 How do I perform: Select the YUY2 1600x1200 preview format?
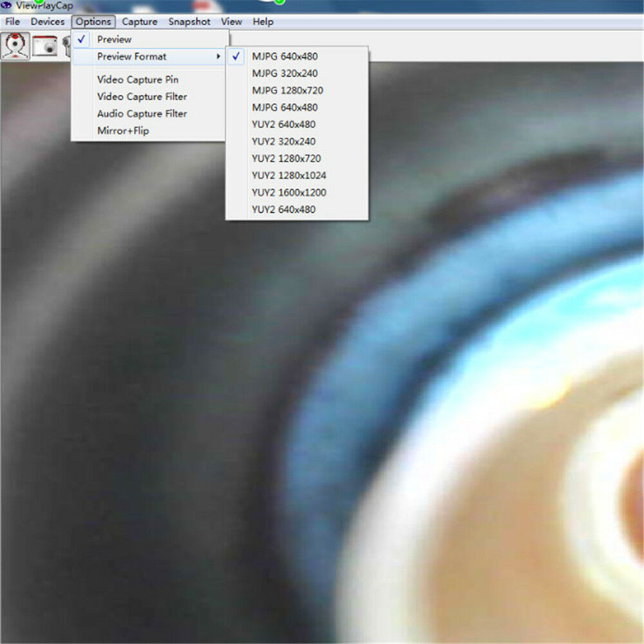coord(297,193)
